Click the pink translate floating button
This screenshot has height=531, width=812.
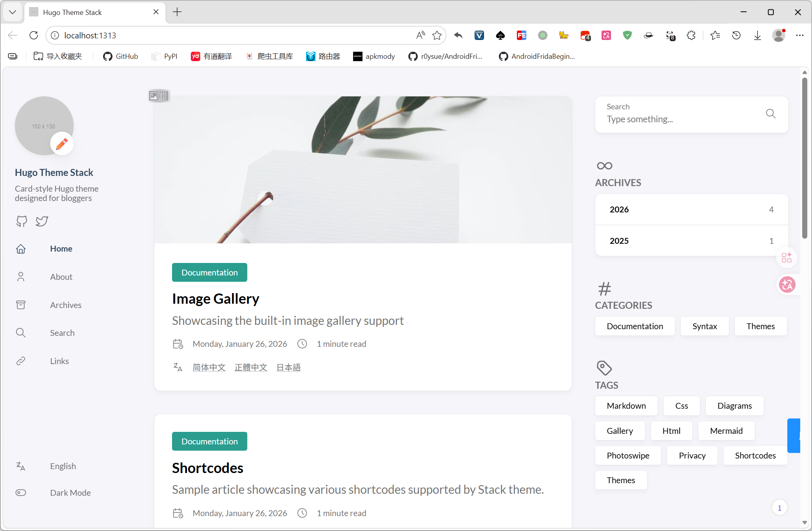787,285
